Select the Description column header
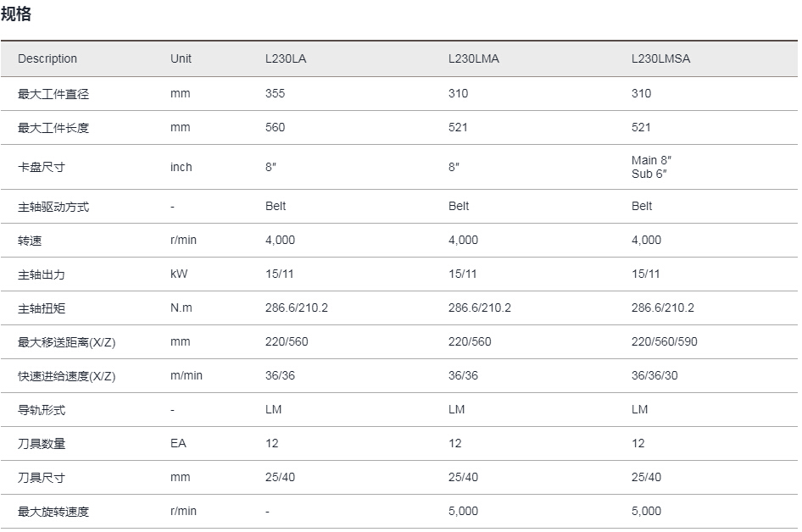This screenshot has height=532, width=802. [x=47, y=58]
